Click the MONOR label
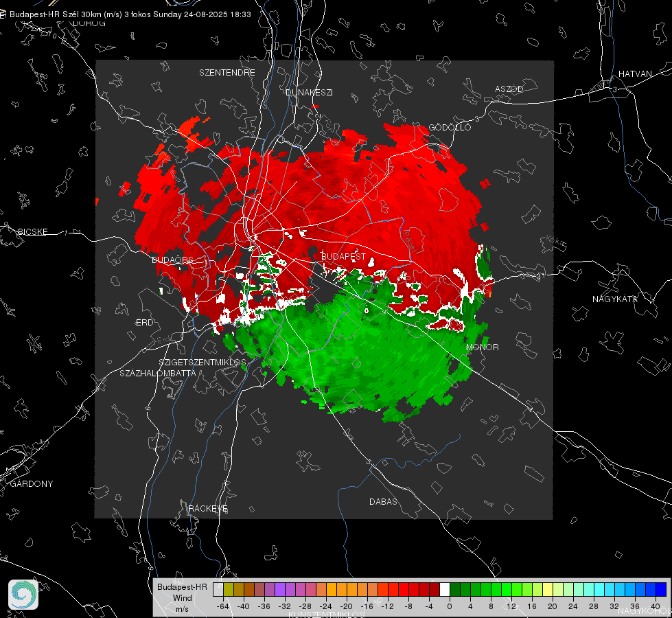Image resolution: width=672 pixels, height=618 pixels. [482, 347]
